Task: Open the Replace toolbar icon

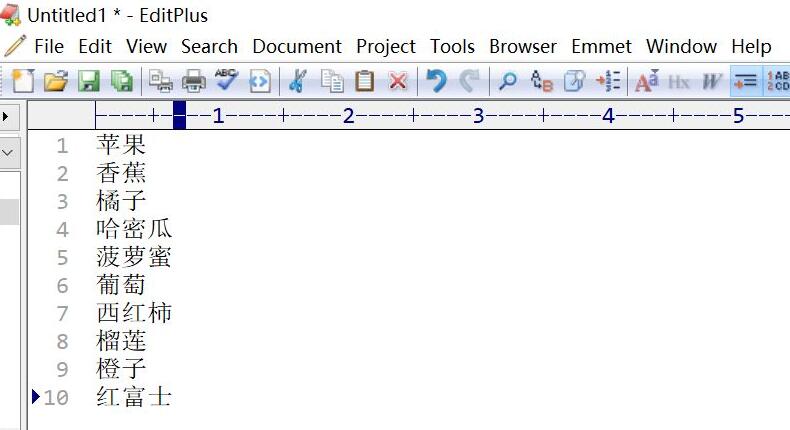Action: click(542, 81)
